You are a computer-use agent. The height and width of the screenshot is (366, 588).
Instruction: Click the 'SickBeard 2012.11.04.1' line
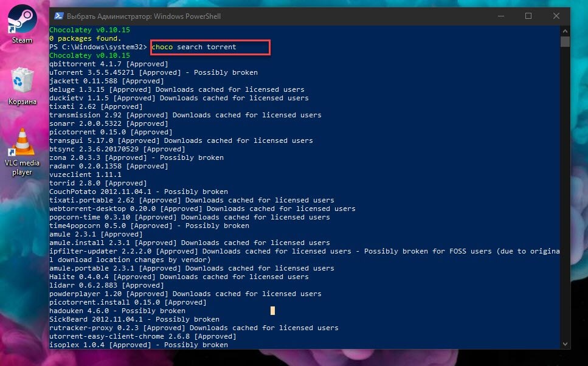point(134,319)
